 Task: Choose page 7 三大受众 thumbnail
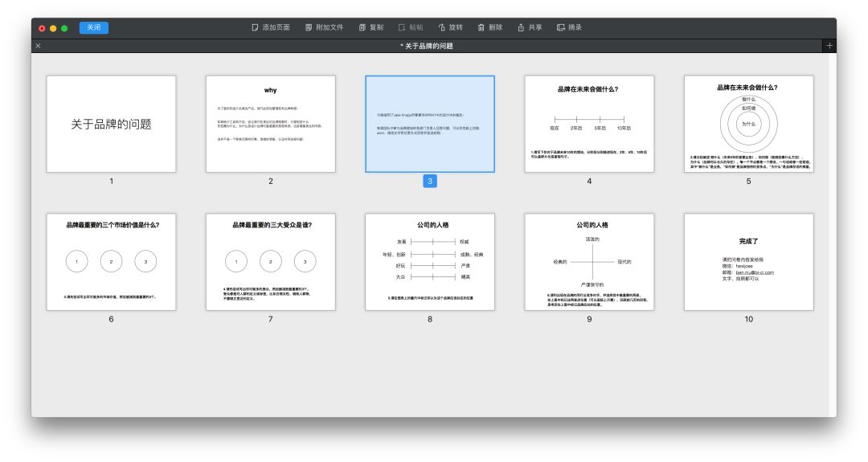point(270,262)
